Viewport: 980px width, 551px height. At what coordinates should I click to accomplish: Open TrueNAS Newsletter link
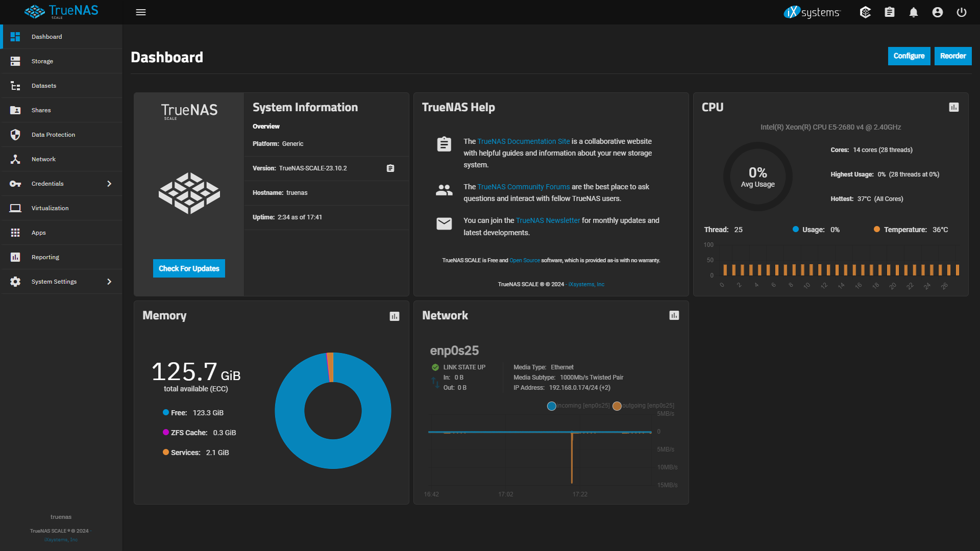click(548, 220)
